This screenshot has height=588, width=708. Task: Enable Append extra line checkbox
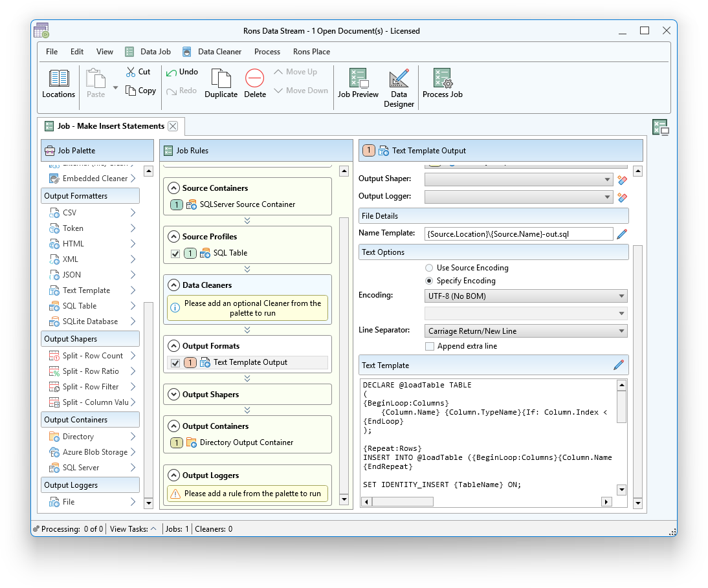click(430, 347)
